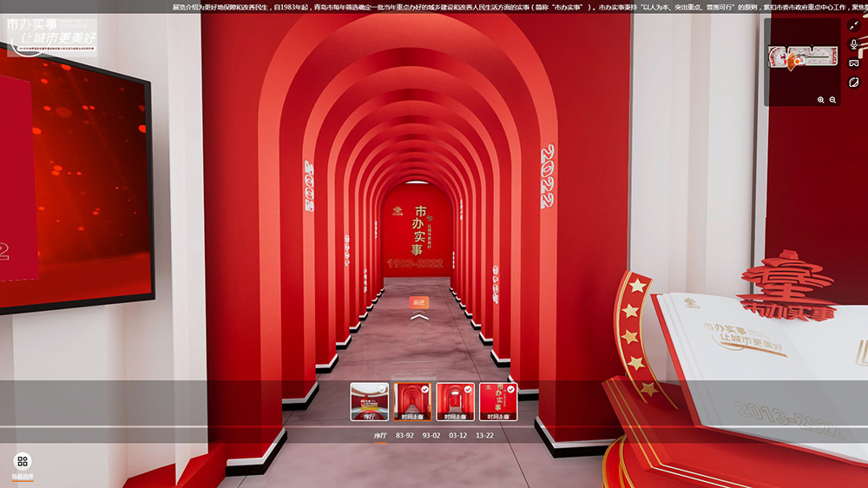Image resolution: width=868 pixels, height=488 pixels.
Task: Switch to the 序厅 tab
Action: point(380,435)
